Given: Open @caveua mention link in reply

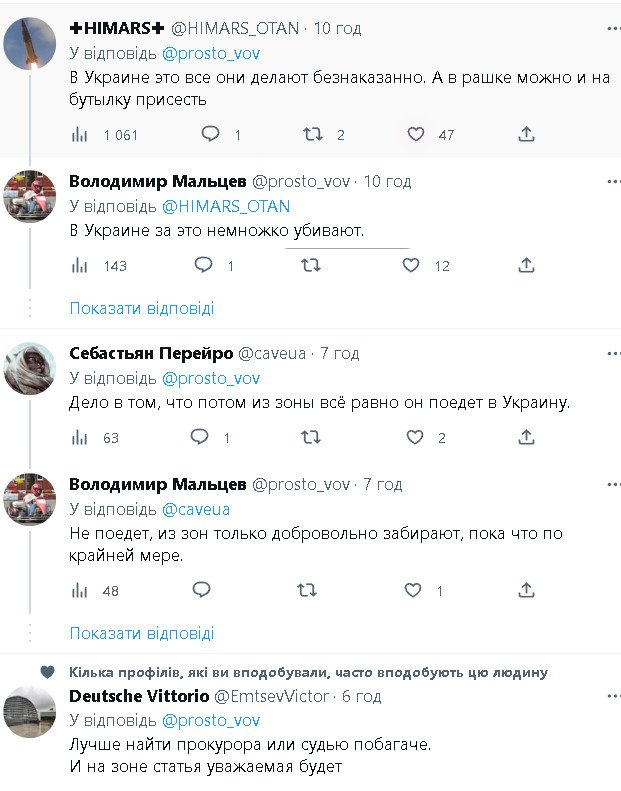Looking at the screenshot, I should pyautogui.click(x=195, y=509).
